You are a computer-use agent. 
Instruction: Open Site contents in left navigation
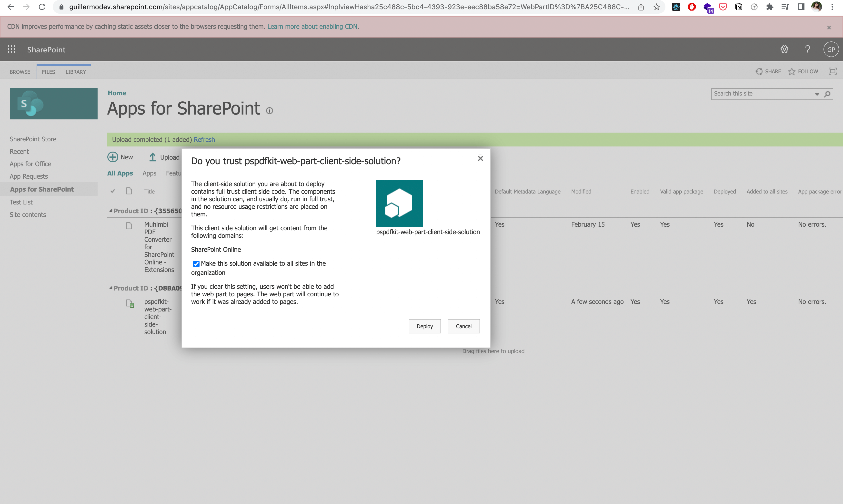[x=28, y=215]
